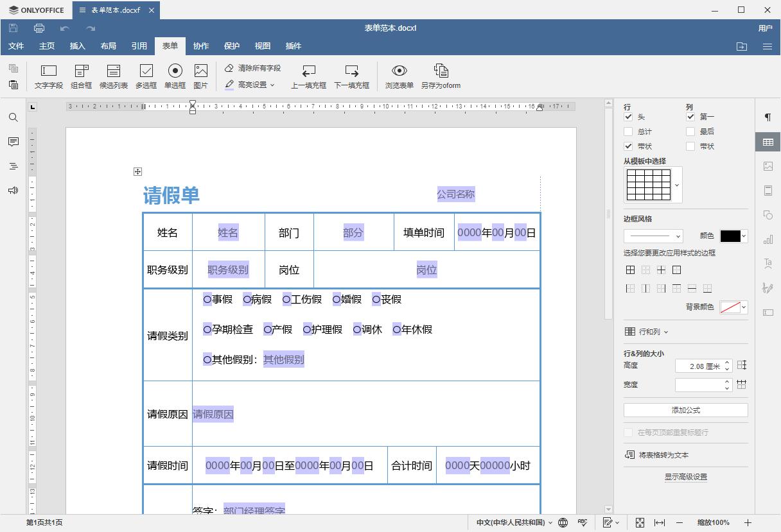The width and height of the screenshot is (781, 532).
Task: Enable the total row (总计) checkbox
Action: [628, 132]
